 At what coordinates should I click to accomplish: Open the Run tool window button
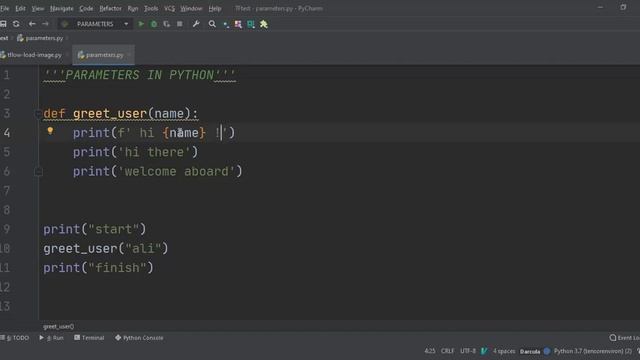pyautogui.click(x=51, y=338)
